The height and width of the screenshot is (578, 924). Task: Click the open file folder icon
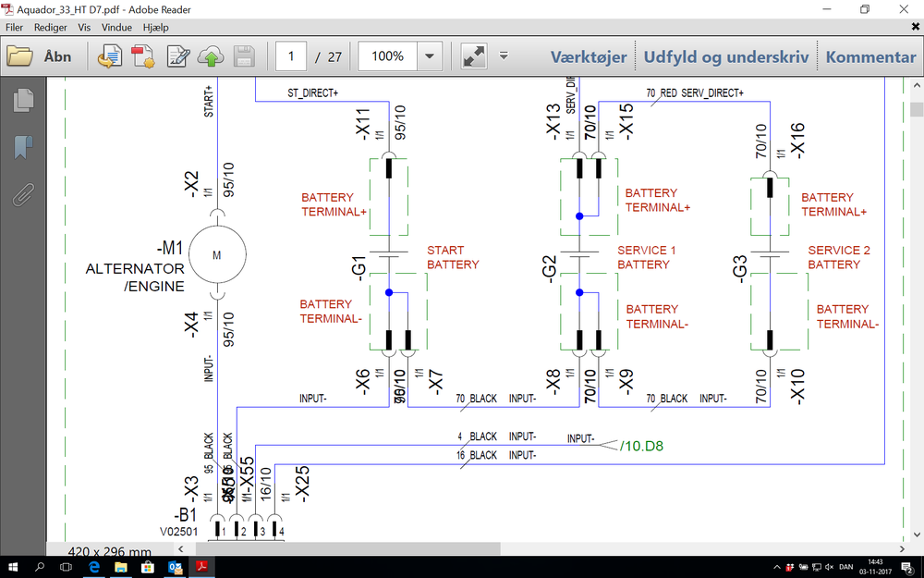pyautogui.click(x=20, y=56)
